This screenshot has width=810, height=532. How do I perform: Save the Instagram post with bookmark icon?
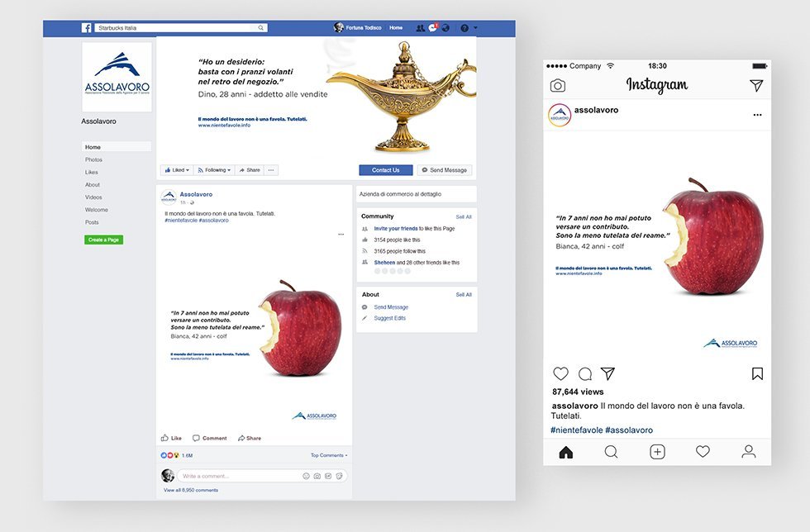click(757, 373)
